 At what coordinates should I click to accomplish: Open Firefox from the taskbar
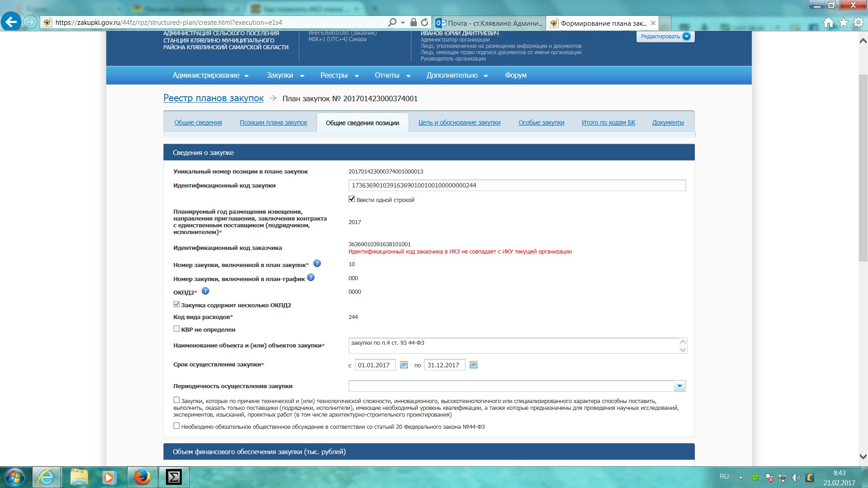142,477
